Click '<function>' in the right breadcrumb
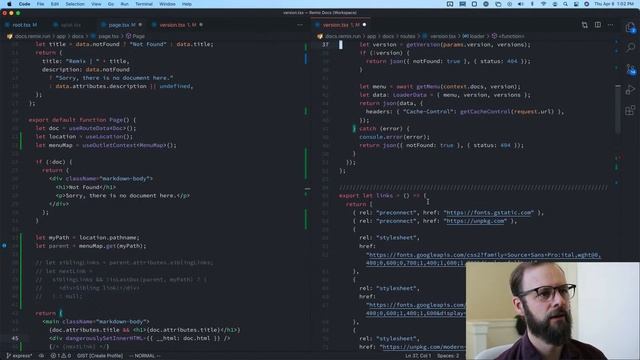Viewport: 640px width, 360px height. point(511,36)
